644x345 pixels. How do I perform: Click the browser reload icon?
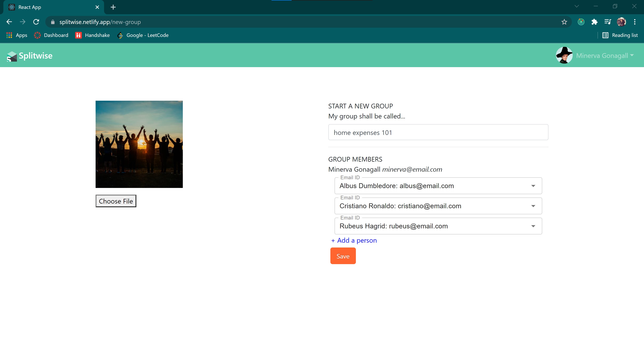[36, 22]
